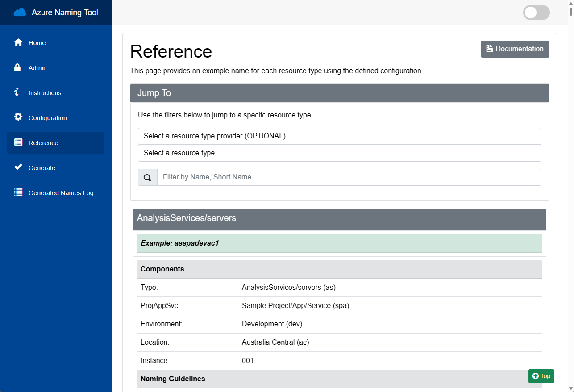Click the magnifying glass icon in the filter bar
Image resolution: width=574 pixels, height=392 pixels.
pos(147,177)
